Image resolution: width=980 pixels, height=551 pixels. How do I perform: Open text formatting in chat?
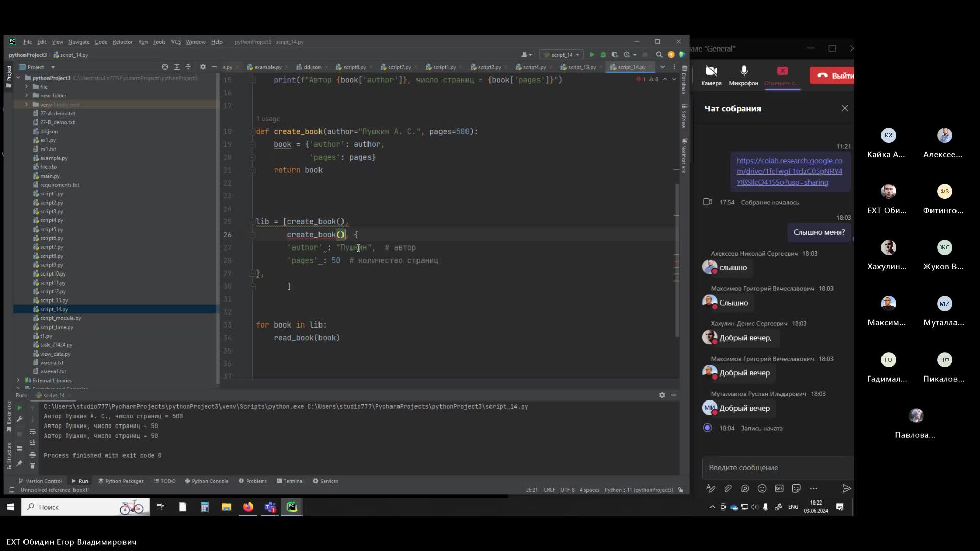710,489
